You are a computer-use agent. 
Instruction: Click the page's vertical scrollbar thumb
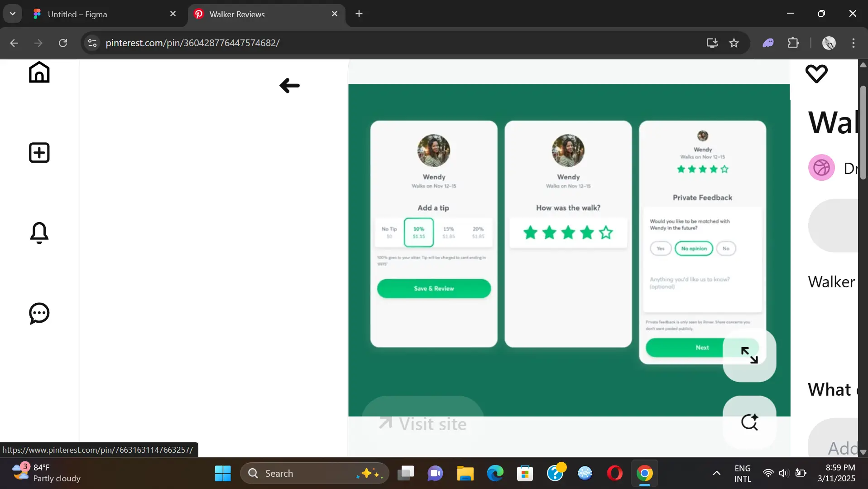[x=863, y=131]
